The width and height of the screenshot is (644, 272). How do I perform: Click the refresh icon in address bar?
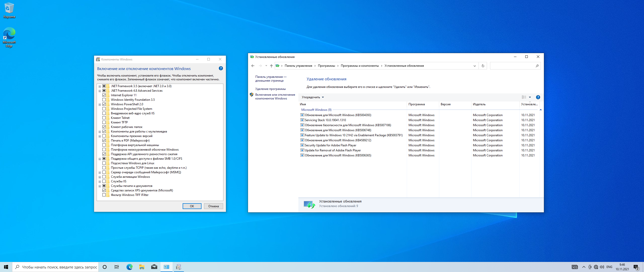[483, 66]
